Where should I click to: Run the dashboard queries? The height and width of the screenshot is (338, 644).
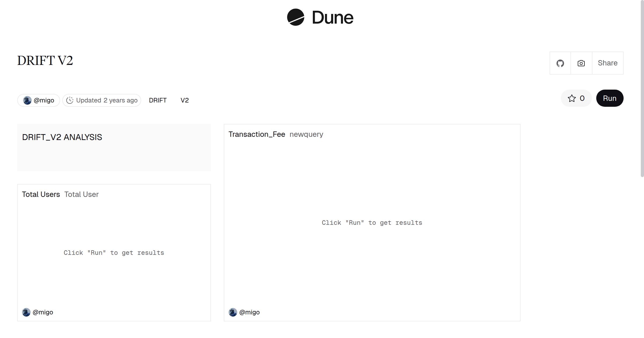pyautogui.click(x=609, y=98)
